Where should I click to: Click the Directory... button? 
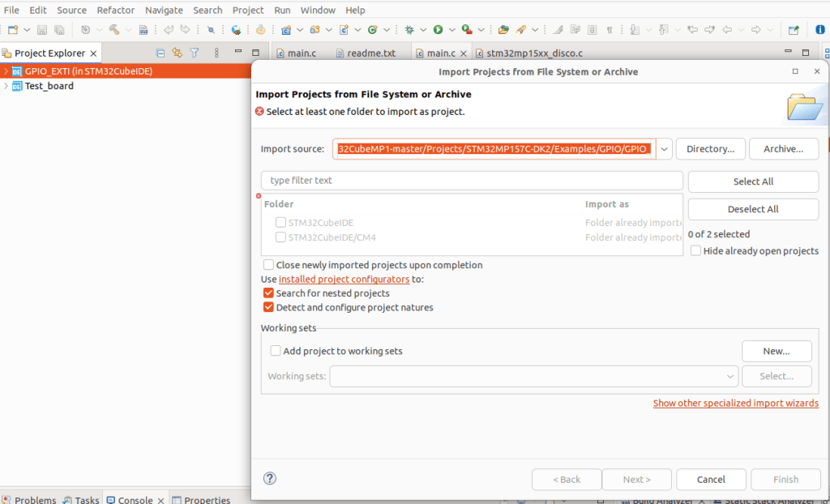(710, 149)
